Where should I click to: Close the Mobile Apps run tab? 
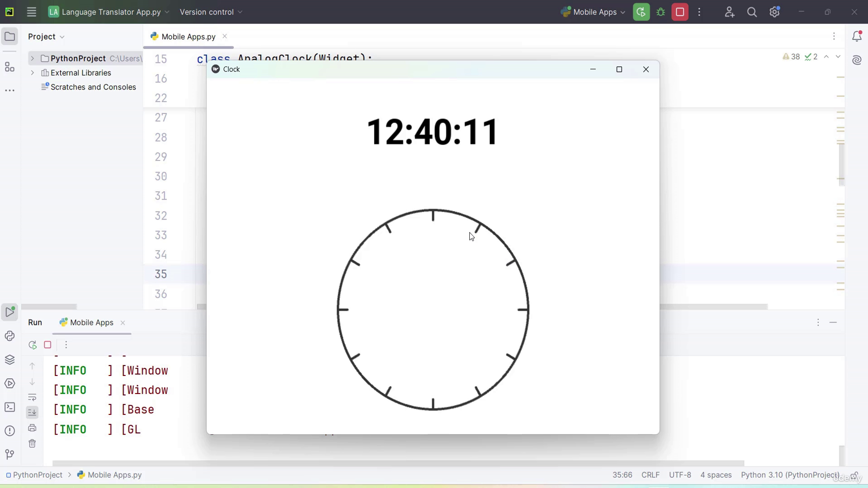tap(123, 323)
